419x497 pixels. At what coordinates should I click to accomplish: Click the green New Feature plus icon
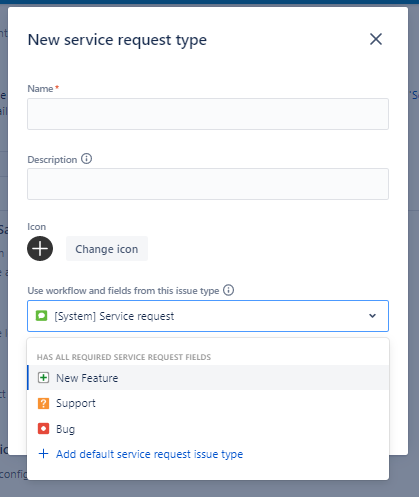point(43,378)
